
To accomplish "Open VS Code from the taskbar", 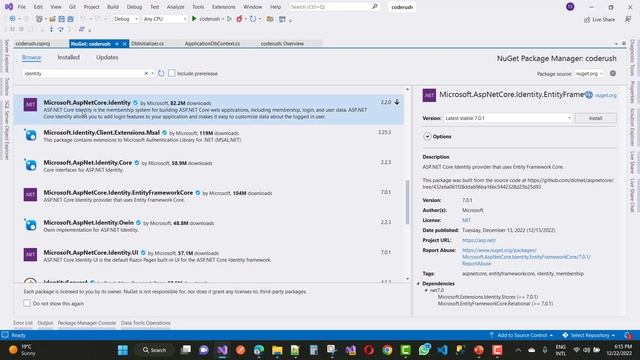I will 442,350.
